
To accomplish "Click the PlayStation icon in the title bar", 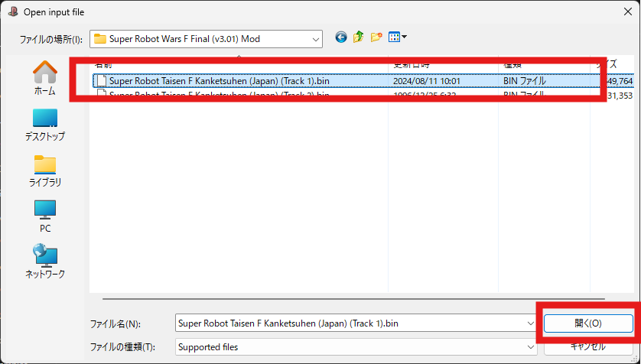I will pyautogui.click(x=13, y=11).
